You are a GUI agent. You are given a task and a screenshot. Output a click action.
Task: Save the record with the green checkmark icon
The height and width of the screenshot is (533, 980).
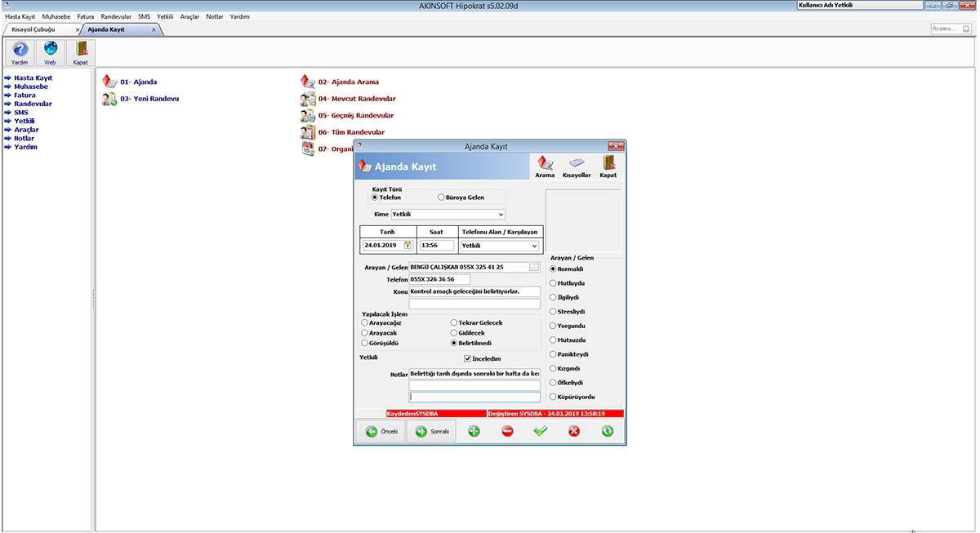541,430
